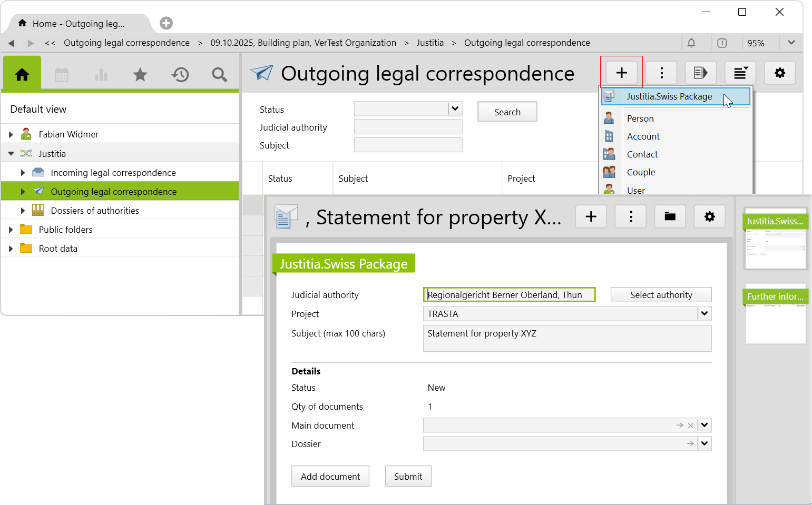812x505 pixels.
Task: Click the Select authority button
Action: (x=661, y=295)
